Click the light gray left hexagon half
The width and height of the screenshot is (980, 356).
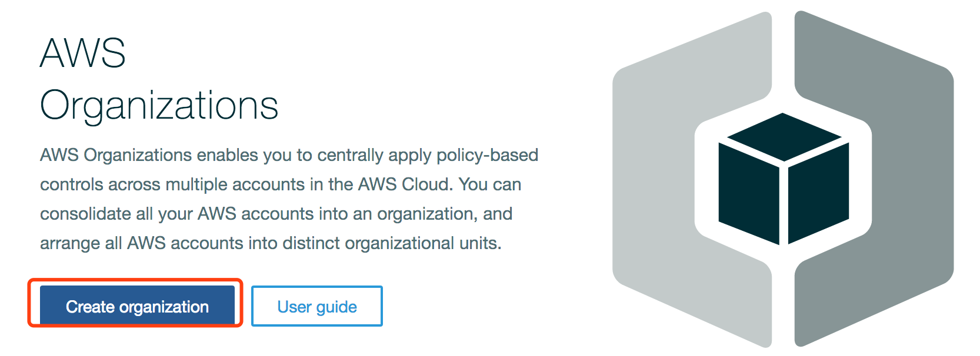659,176
